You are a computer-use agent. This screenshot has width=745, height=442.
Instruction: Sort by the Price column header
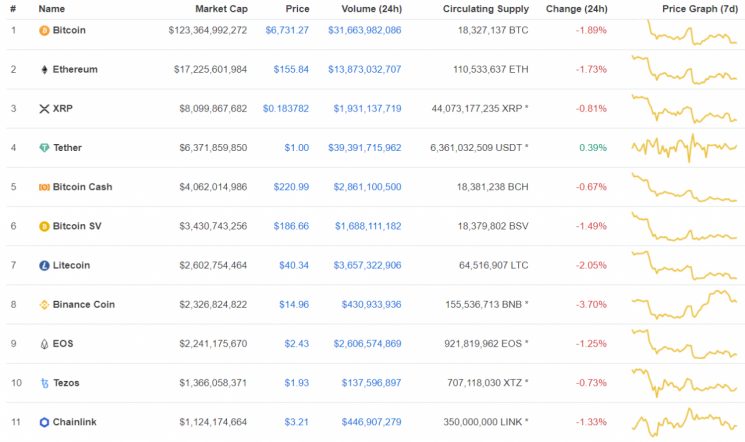pos(297,9)
